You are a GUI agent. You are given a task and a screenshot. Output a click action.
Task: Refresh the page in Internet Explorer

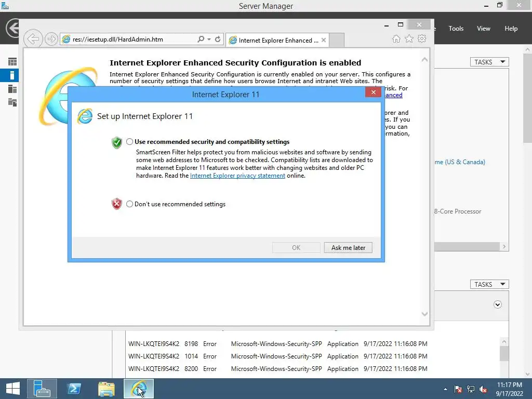(x=218, y=39)
